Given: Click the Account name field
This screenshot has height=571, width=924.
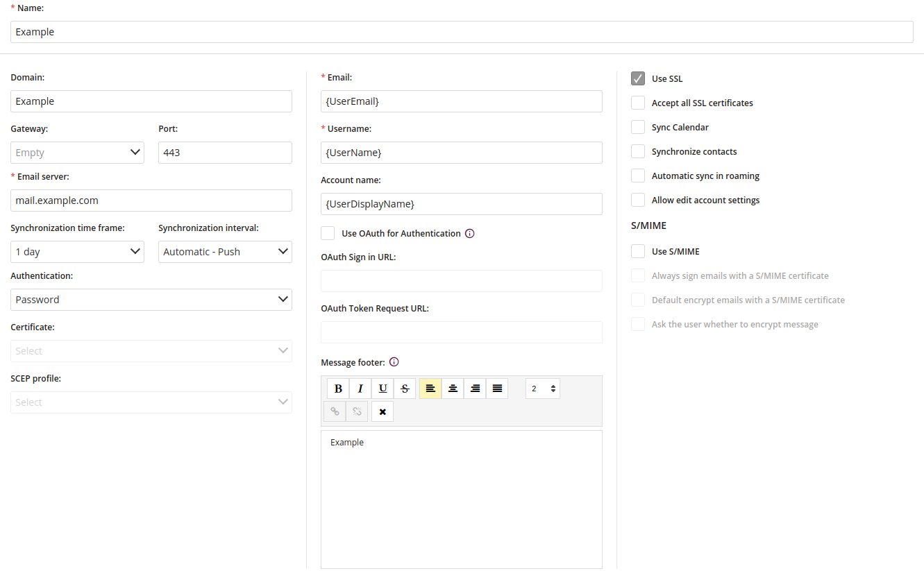Looking at the screenshot, I should (462, 204).
